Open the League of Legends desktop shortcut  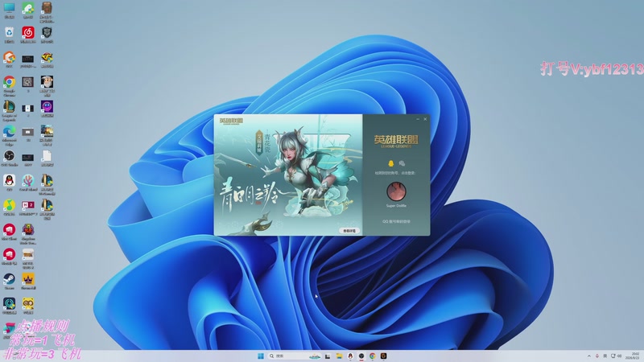(9, 110)
